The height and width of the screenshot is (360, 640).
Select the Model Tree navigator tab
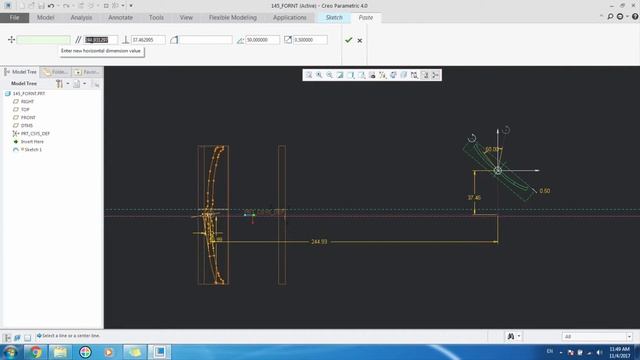tap(20, 72)
